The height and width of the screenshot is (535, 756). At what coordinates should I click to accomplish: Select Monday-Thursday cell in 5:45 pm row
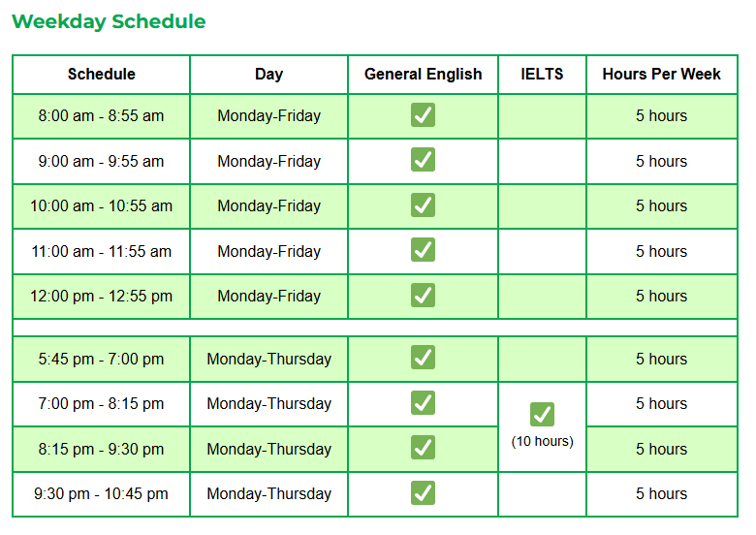(269, 359)
